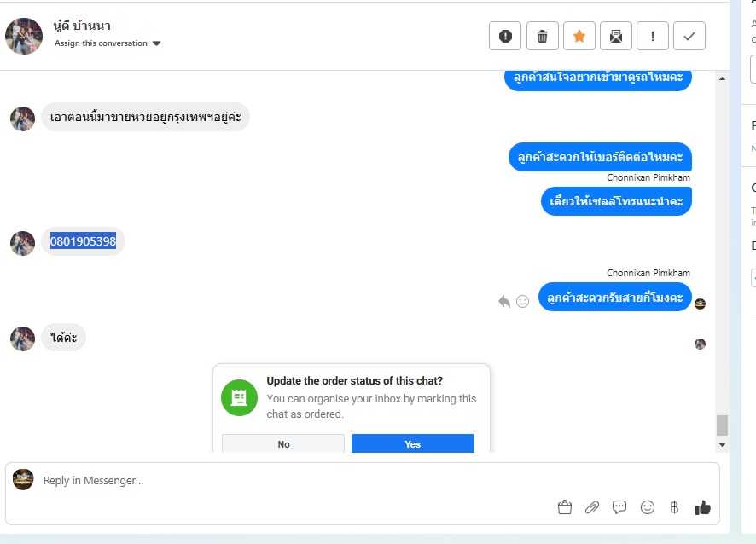The width and height of the screenshot is (756, 544).
Task: Open saved replies speech bubble icon
Action: tap(619, 507)
